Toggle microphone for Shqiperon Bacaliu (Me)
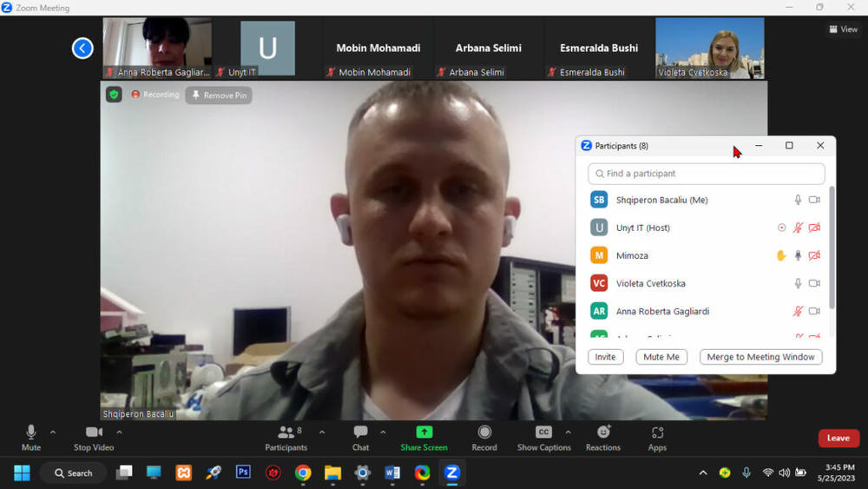 (798, 200)
